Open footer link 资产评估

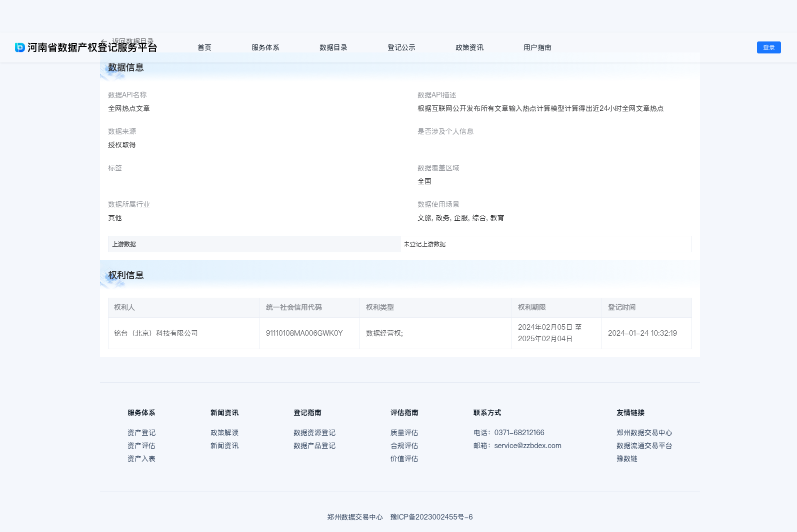tap(141, 446)
